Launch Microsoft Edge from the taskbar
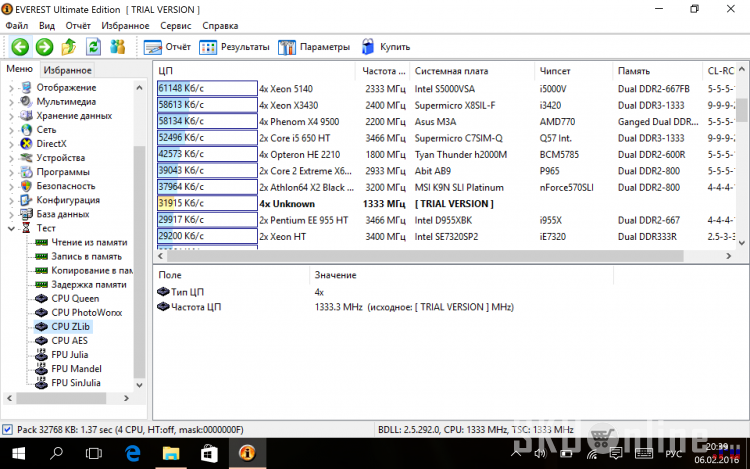 pyautogui.click(x=132, y=453)
